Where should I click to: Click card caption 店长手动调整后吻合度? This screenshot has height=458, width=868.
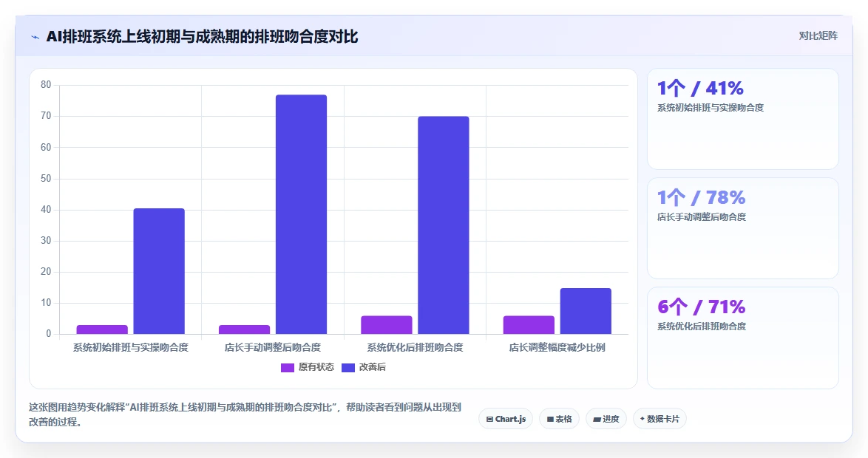pyautogui.click(x=702, y=217)
